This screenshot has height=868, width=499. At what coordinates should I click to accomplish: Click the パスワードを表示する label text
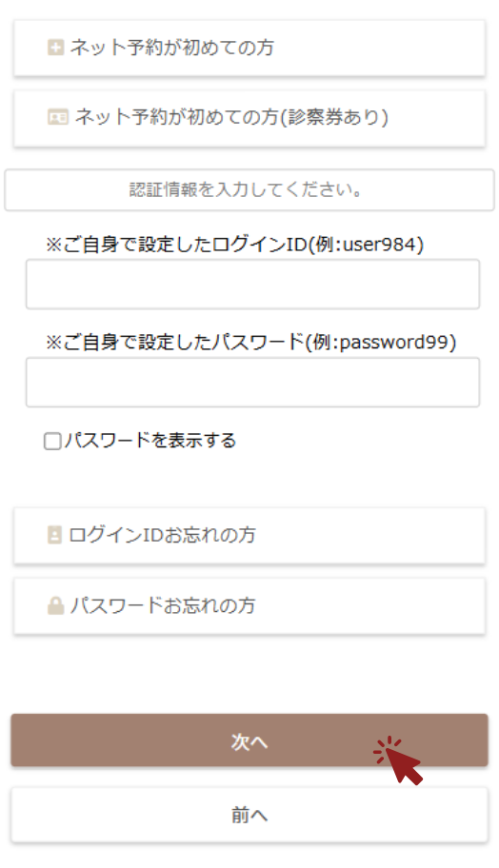click(150, 442)
